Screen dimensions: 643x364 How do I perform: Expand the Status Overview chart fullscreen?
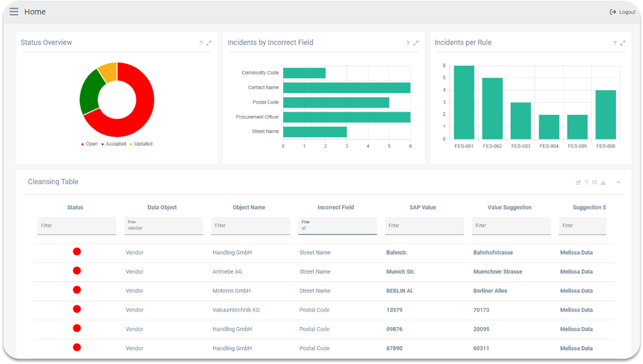click(209, 43)
